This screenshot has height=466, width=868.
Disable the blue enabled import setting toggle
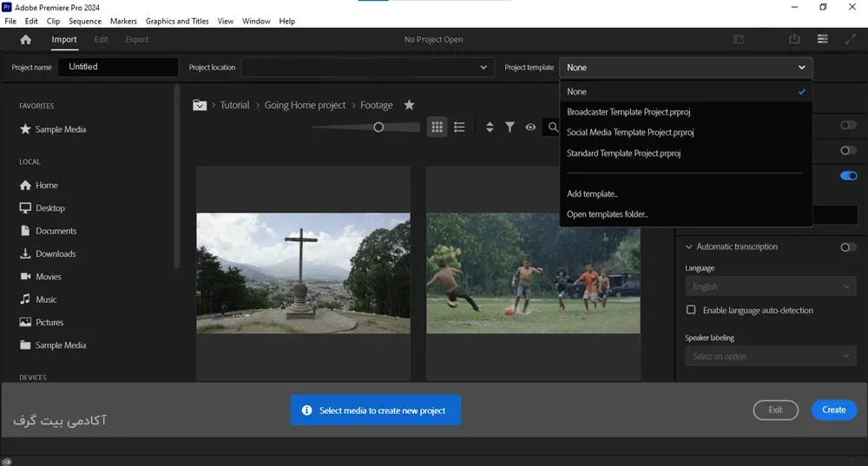click(848, 175)
